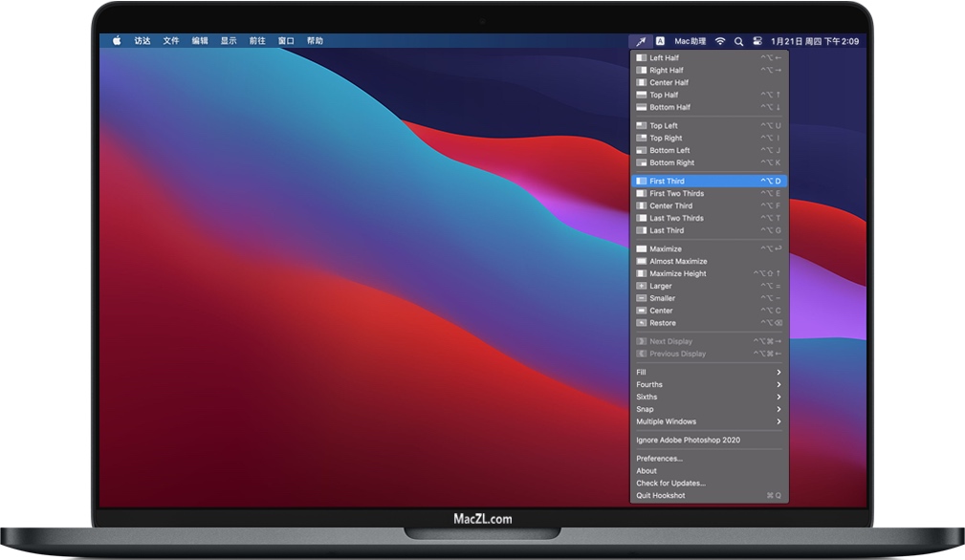
Task: Open the 窗口 menu
Action: tap(284, 41)
